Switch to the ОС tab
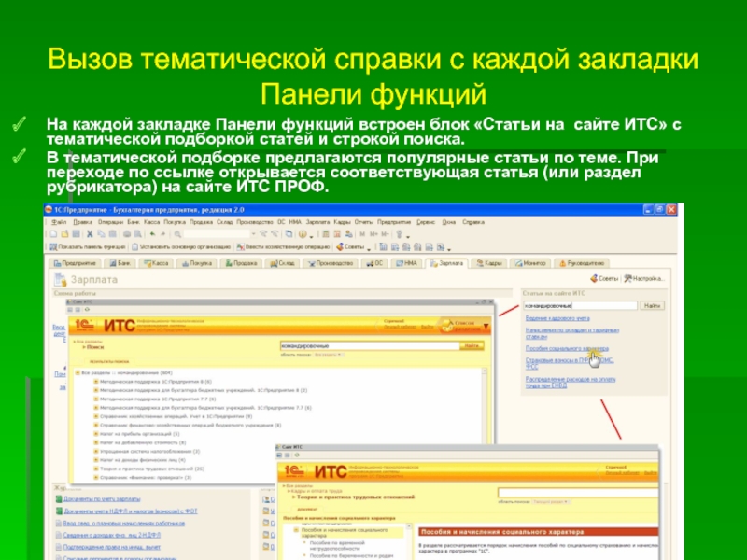 click(374, 263)
